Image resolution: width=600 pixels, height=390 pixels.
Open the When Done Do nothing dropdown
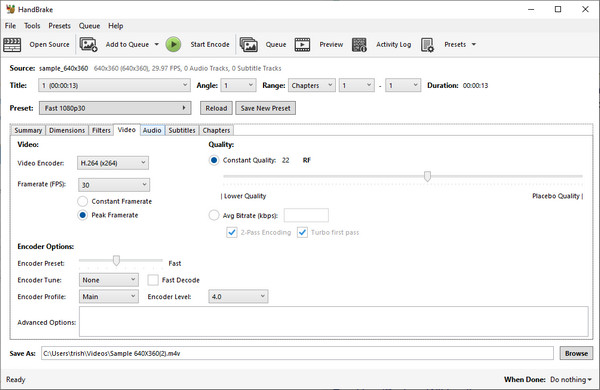tap(571, 379)
